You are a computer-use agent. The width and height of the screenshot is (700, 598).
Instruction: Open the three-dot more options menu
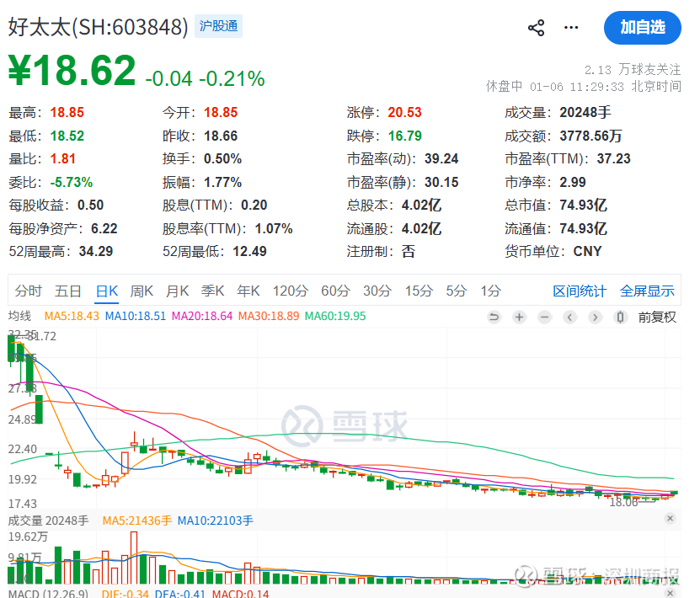[571, 28]
